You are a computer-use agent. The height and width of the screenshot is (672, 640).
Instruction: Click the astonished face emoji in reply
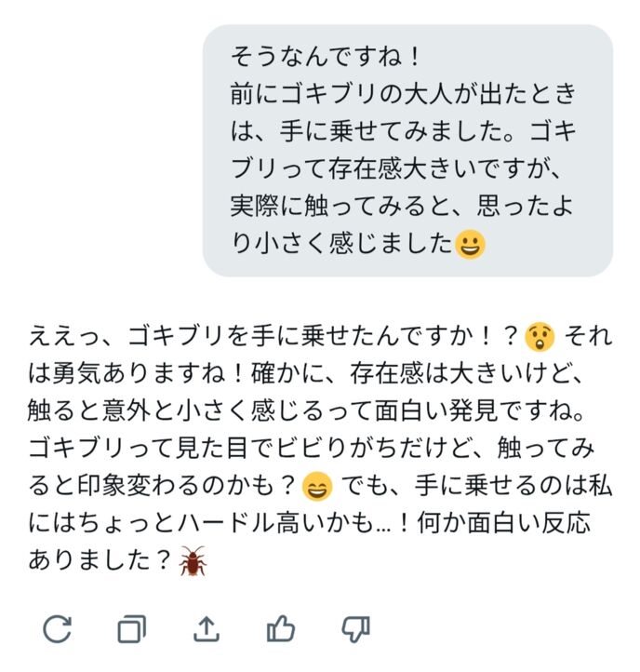539,334
